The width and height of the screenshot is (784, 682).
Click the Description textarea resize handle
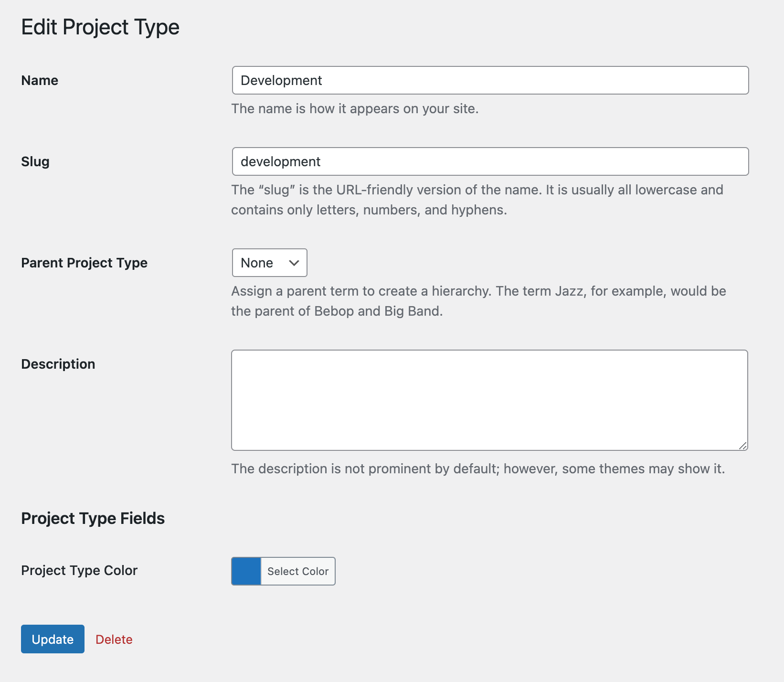click(x=742, y=445)
